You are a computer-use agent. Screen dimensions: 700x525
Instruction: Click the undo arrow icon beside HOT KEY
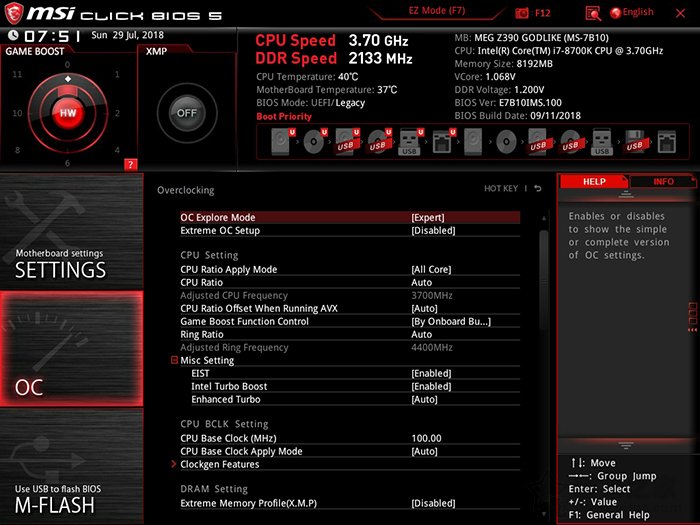click(x=538, y=188)
